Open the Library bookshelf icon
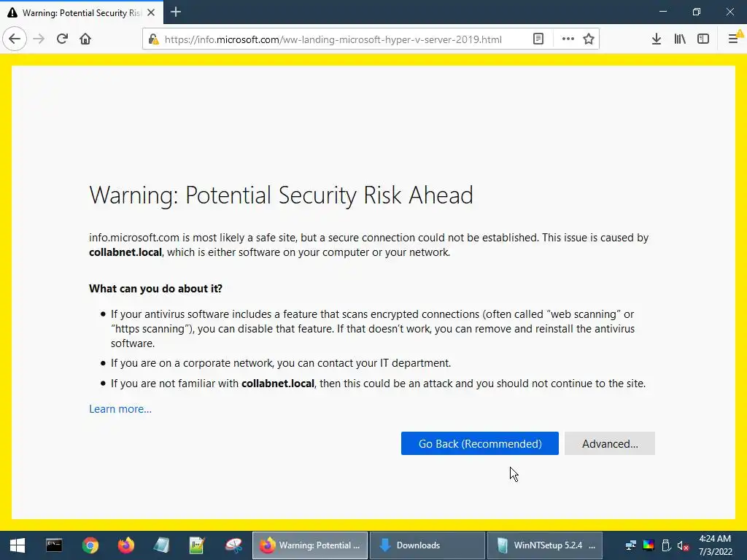Viewport: 747px width, 560px height. [x=680, y=39]
